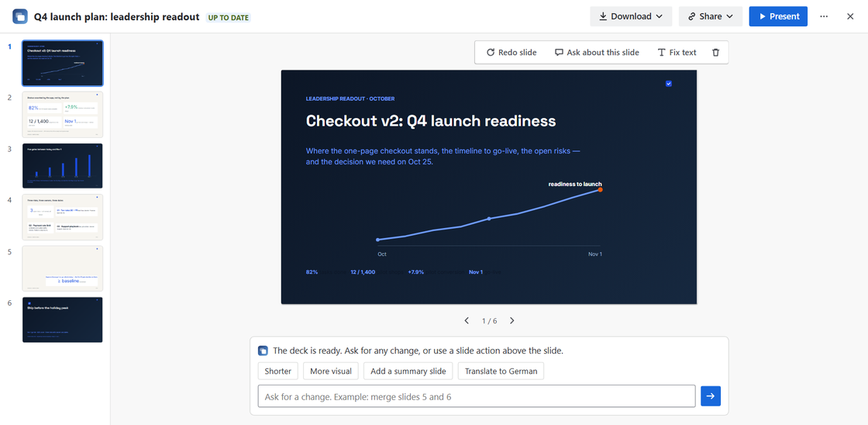The image size is (868, 425).
Task: Click the delete slide trash icon
Action: [x=716, y=53]
